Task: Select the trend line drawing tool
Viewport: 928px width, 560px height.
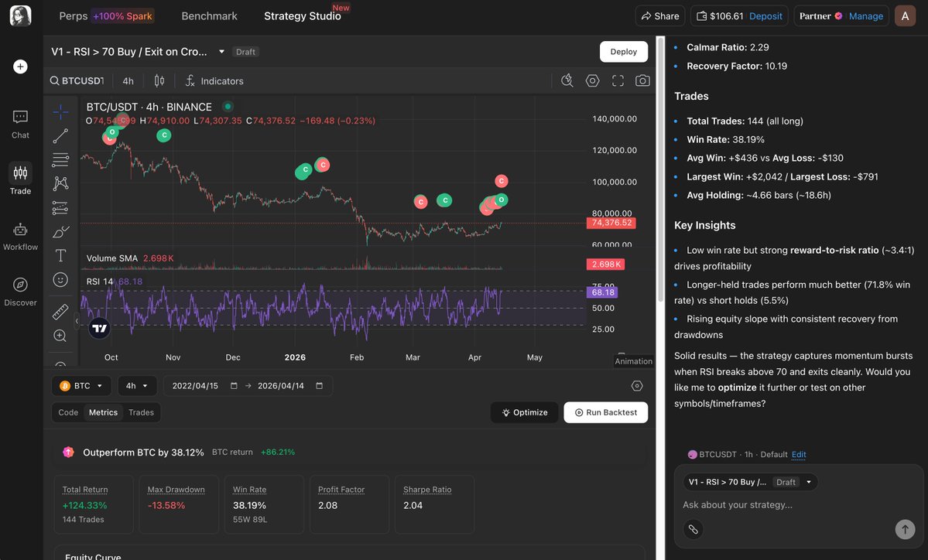Action: pos(60,136)
